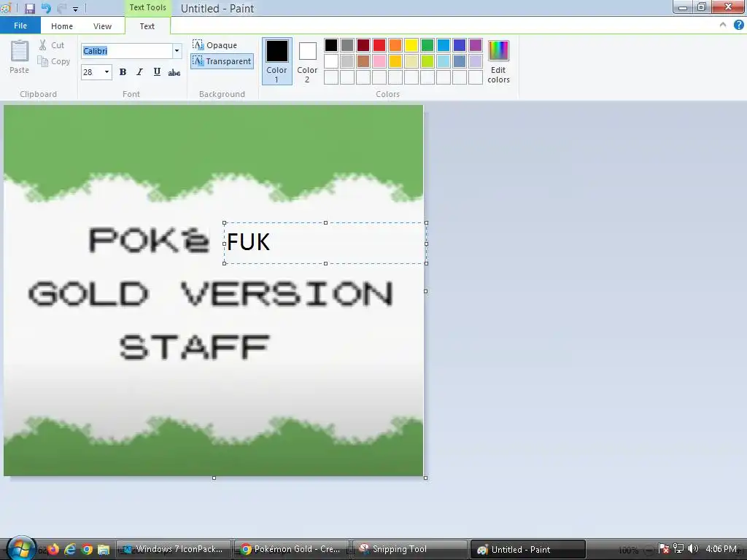
Task: Click the Windows Start orb
Action: 21,548
